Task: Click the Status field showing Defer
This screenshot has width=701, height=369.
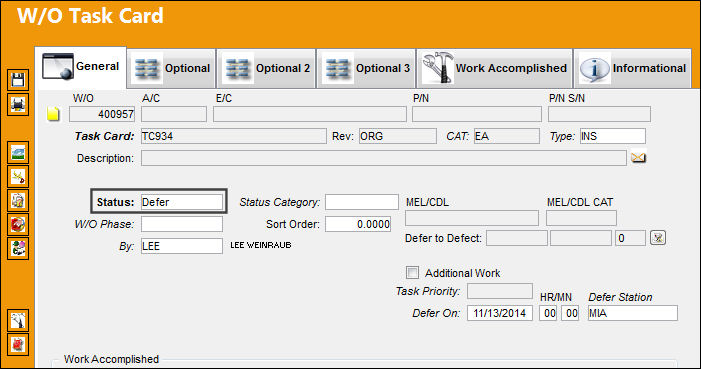Action: click(x=182, y=202)
